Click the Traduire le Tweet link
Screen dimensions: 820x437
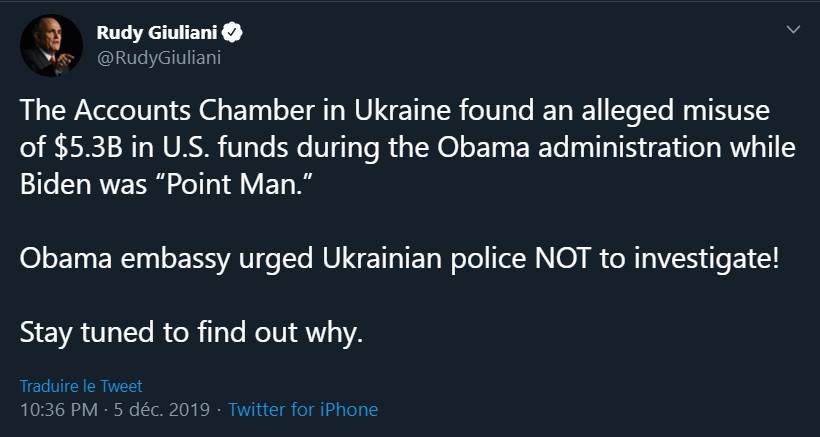81,386
